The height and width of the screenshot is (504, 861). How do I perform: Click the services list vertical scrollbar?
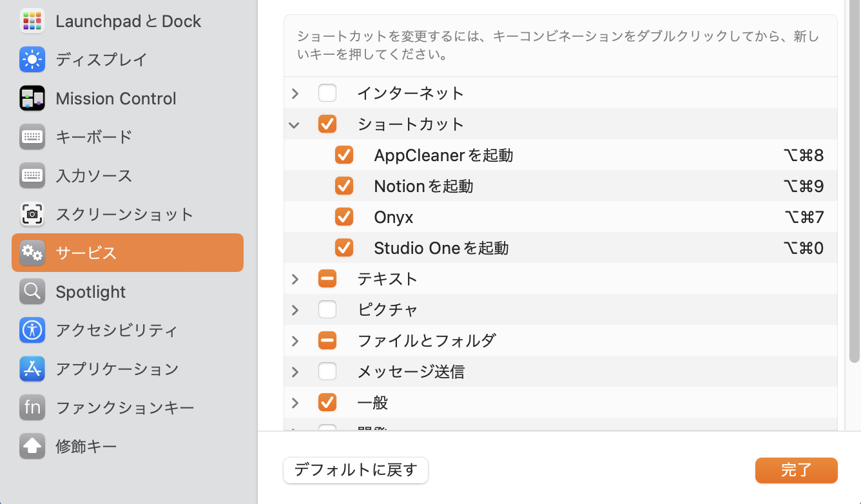coord(854,193)
